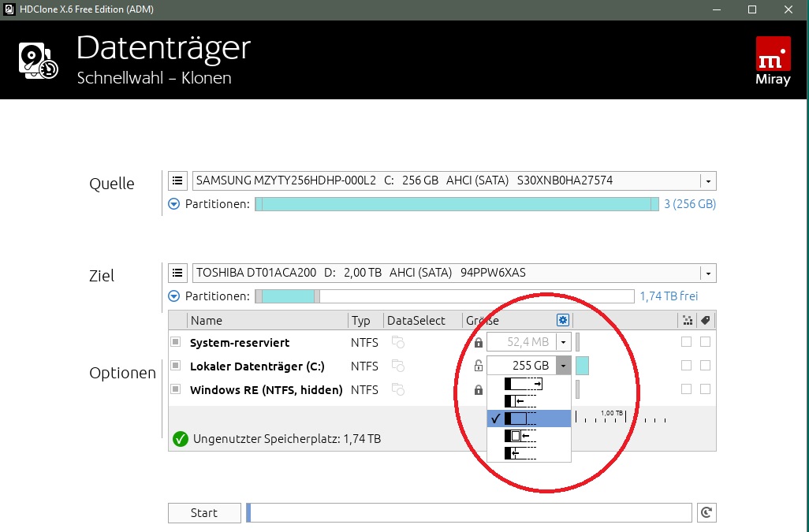Click the tag icon column header
809x532 pixels.
point(705,321)
